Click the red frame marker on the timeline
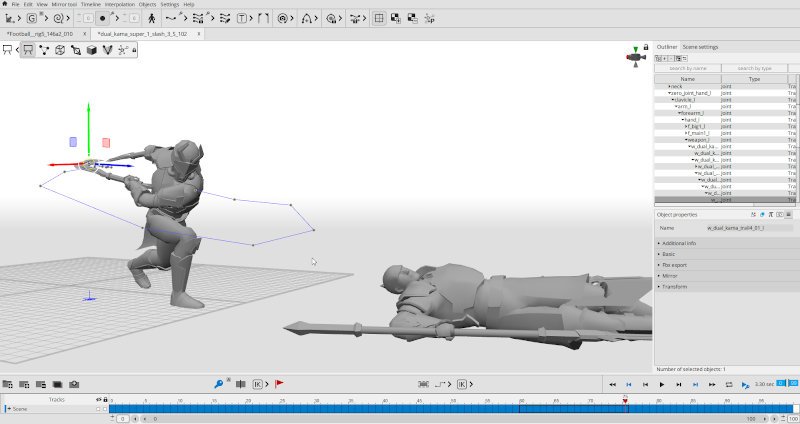The width and height of the screenshot is (800, 424). tap(625, 400)
